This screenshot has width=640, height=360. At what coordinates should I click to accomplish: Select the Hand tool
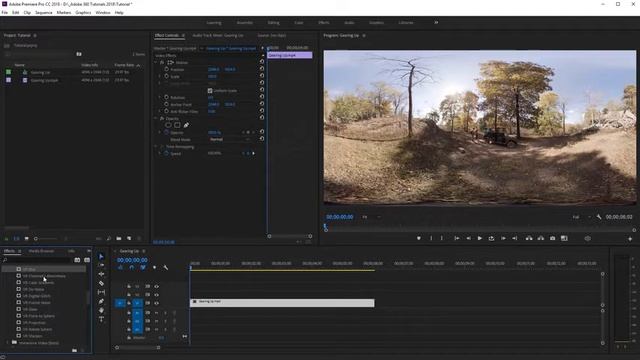point(101,310)
